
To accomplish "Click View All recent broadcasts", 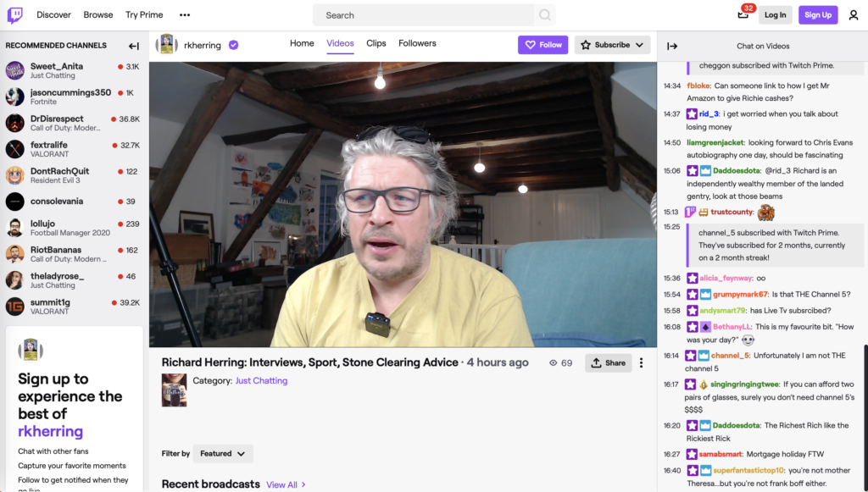I will [286, 485].
